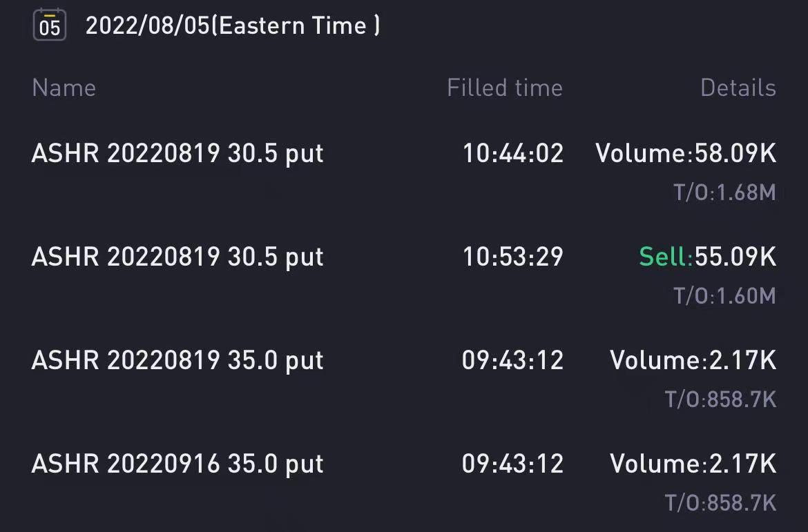The height and width of the screenshot is (532, 808).
Task: Click the 10:44:02 filled time
Action: 513,153
